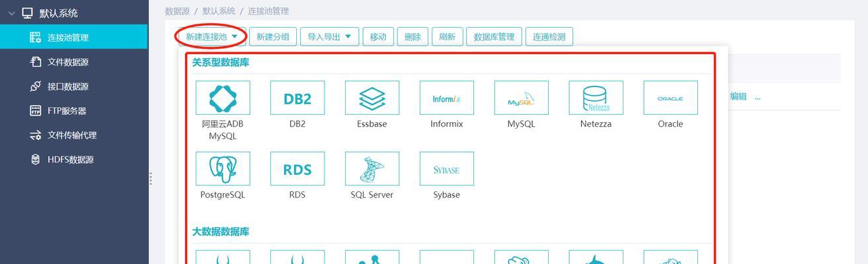Go to 数据源 in breadcrumb
Screen dimensions: 868x264
pos(176,11)
